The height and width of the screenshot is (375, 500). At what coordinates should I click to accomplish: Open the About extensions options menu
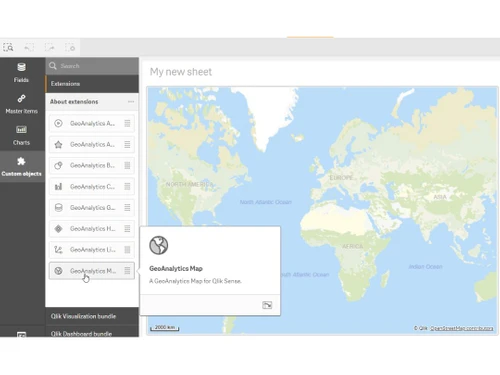click(131, 102)
